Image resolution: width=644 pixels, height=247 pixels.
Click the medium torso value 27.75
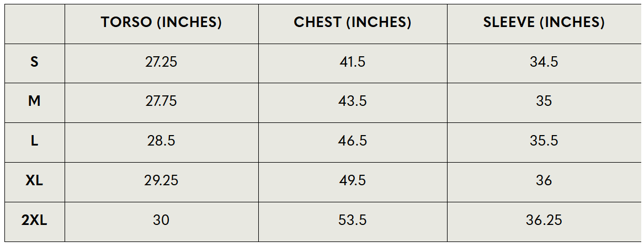click(x=161, y=101)
